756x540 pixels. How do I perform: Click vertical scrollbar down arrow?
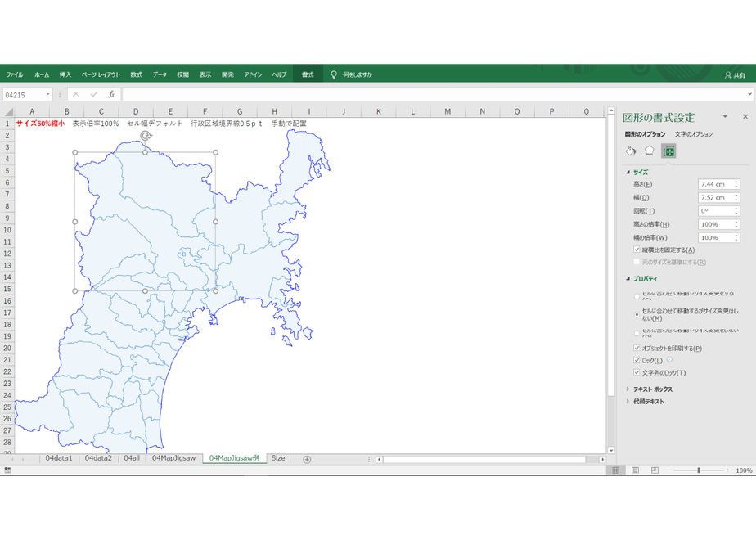611,450
